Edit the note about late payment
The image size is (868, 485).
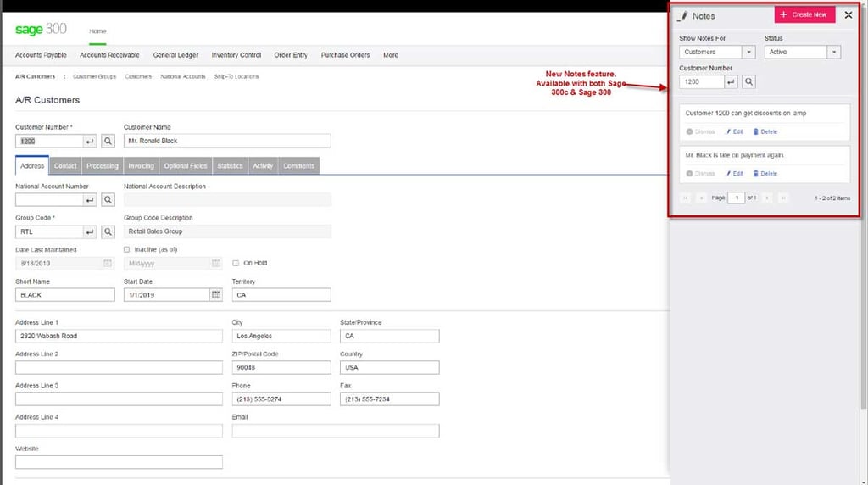pos(735,174)
